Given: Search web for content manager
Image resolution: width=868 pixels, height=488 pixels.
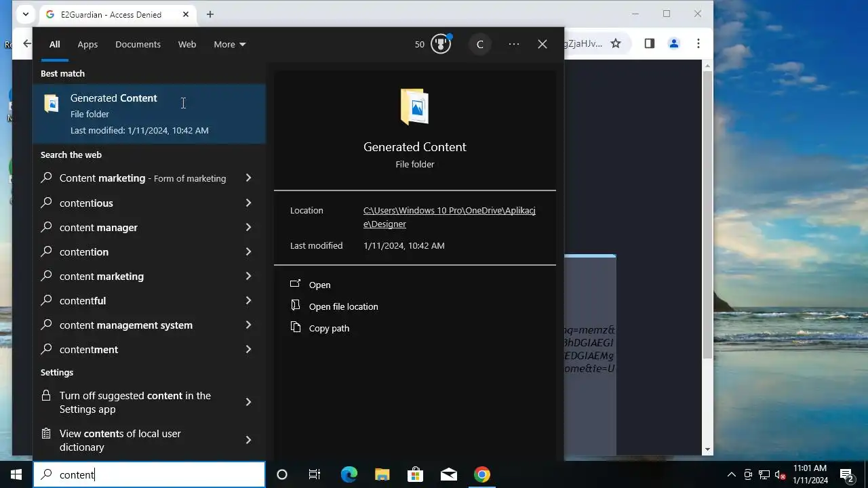Looking at the screenshot, I should (x=149, y=227).
